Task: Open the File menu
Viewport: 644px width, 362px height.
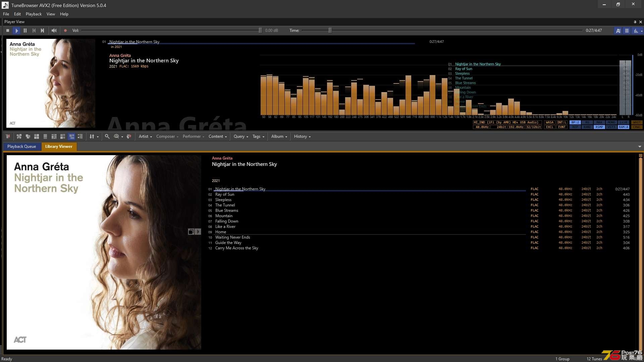Action: click(x=6, y=14)
